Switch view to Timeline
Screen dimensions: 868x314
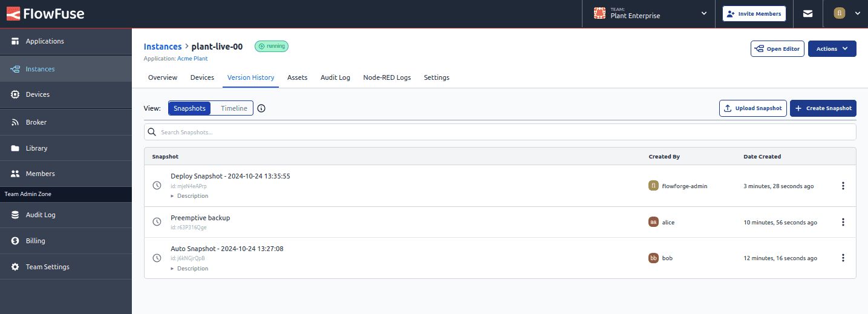point(233,108)
